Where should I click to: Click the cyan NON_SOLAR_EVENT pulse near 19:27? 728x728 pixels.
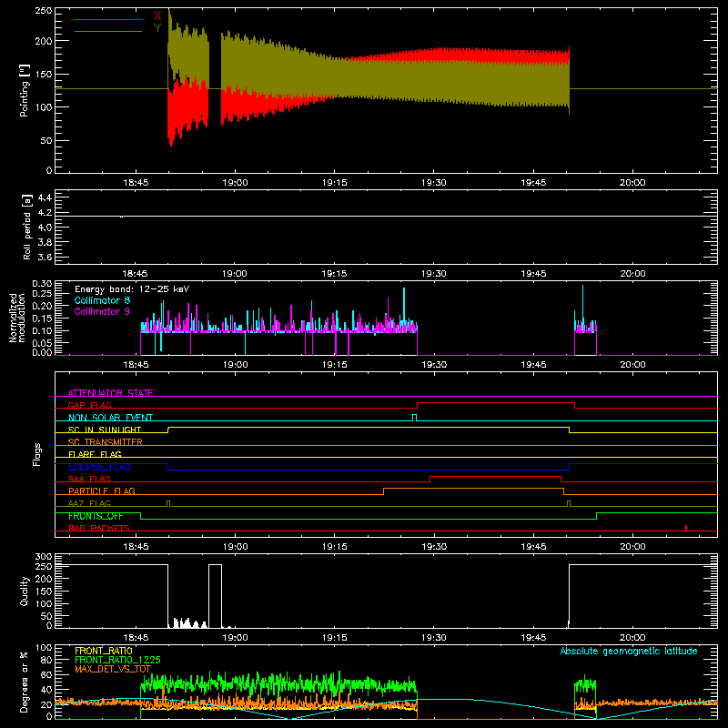tap(415, 418)
